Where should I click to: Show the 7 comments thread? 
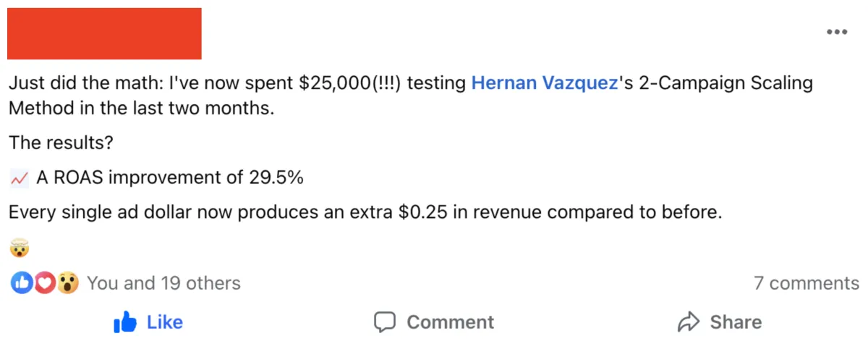point(807,283)
